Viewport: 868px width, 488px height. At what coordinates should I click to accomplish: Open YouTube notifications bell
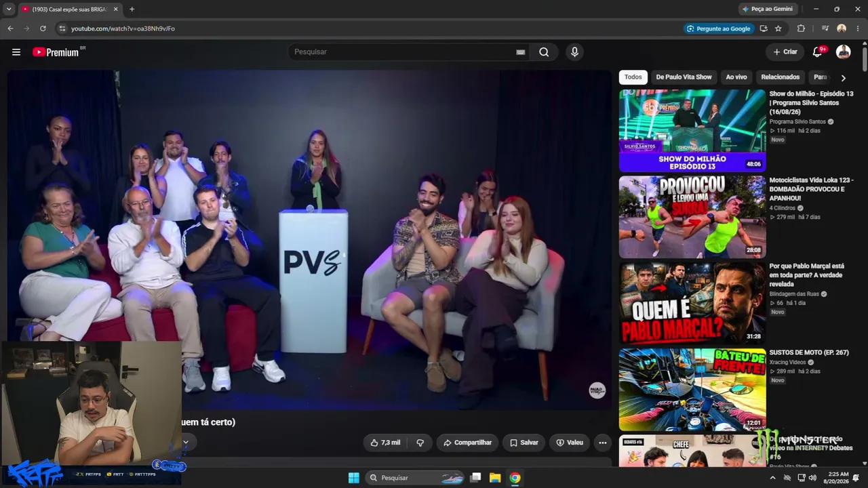pyautogui.click(x=818, y=52)
